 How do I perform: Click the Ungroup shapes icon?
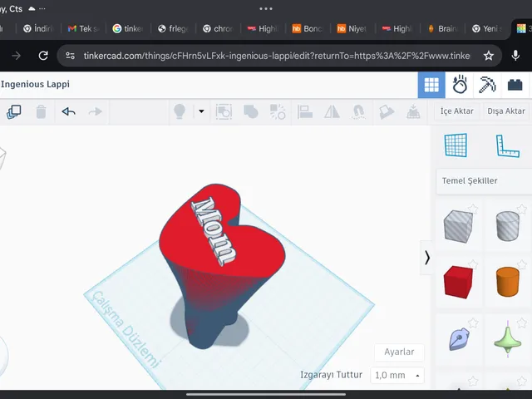[278, 111]
